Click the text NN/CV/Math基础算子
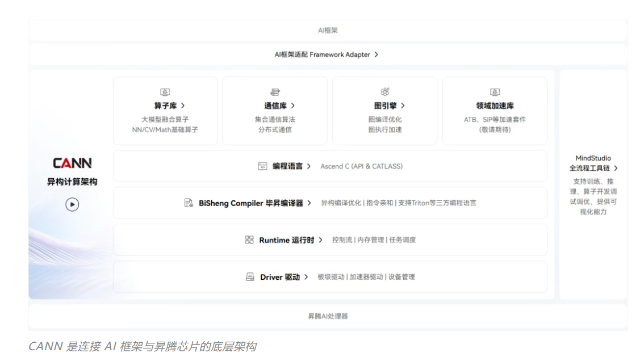This screenshot has height=353, width=644. [165, 130]
